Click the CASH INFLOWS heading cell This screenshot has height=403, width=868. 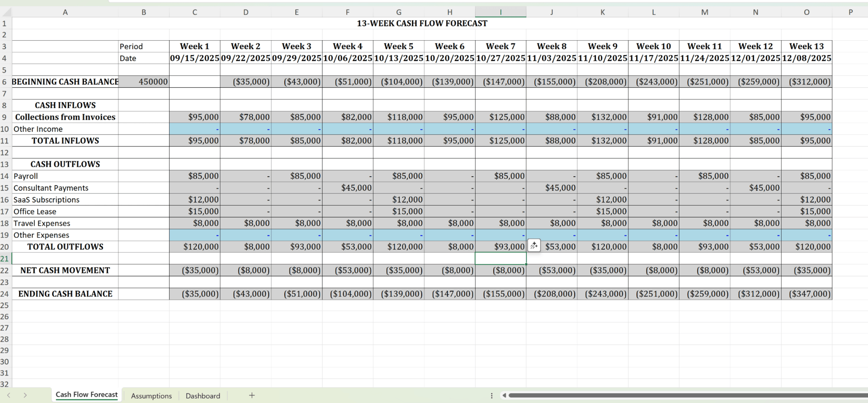pyautogui.click(x=65, y=105)
